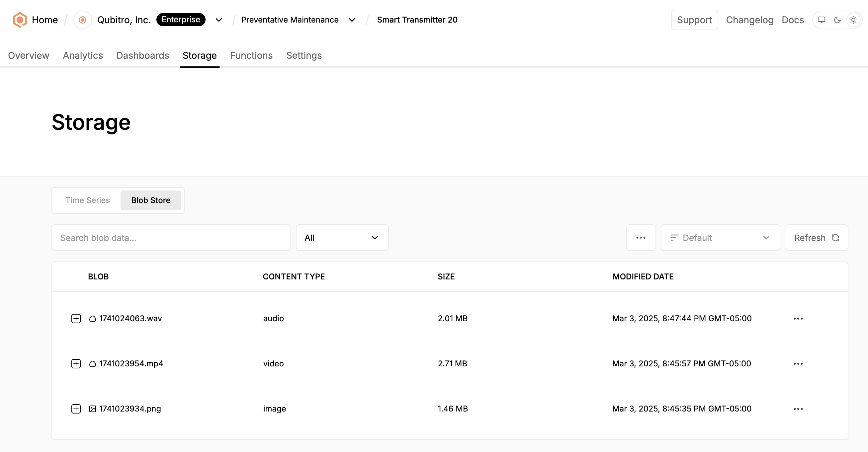Open row actions for 1741024063.wav
The image size is (868, 452).
[798, 318]
